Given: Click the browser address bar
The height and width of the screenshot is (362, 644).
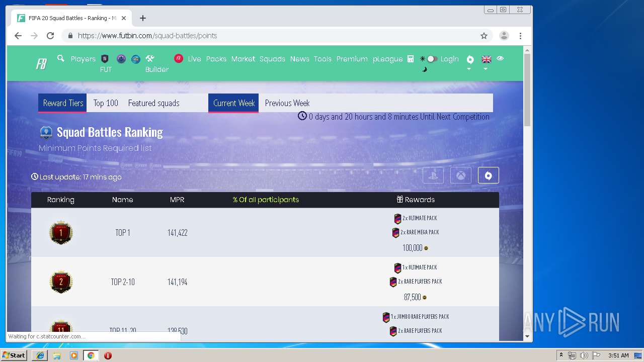Looking at the screenshot, I should (277, 36).
